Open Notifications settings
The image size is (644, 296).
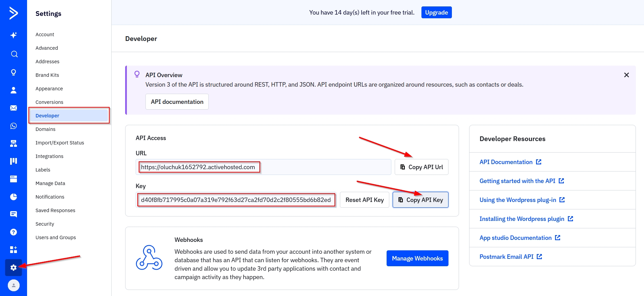[50, 197]
